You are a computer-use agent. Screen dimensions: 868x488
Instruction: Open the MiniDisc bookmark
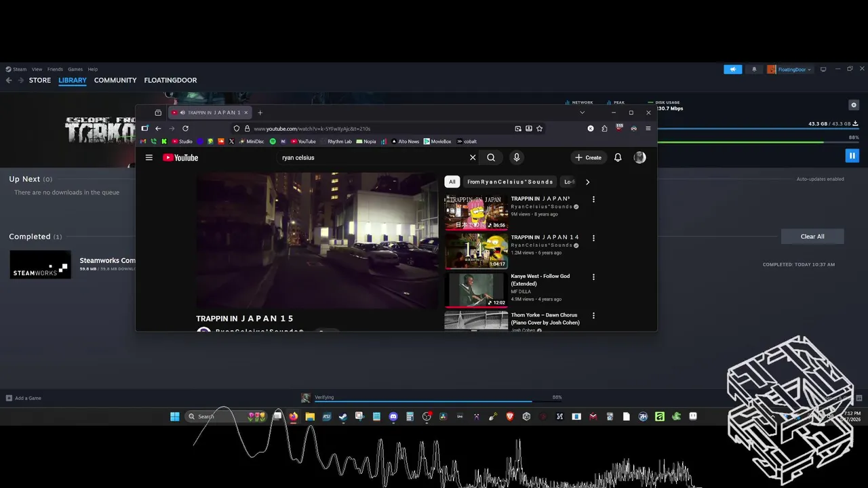(252, 142)
